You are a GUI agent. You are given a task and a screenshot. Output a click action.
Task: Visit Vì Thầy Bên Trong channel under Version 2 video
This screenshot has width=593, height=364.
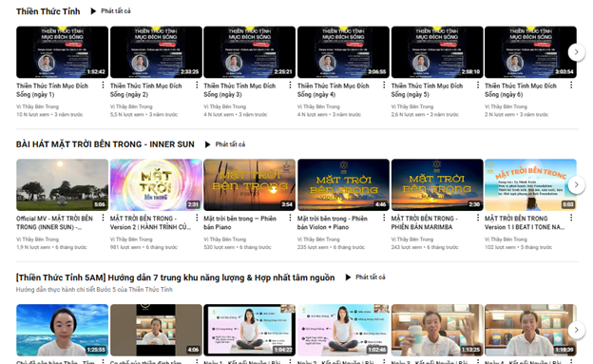pos(131,239)
